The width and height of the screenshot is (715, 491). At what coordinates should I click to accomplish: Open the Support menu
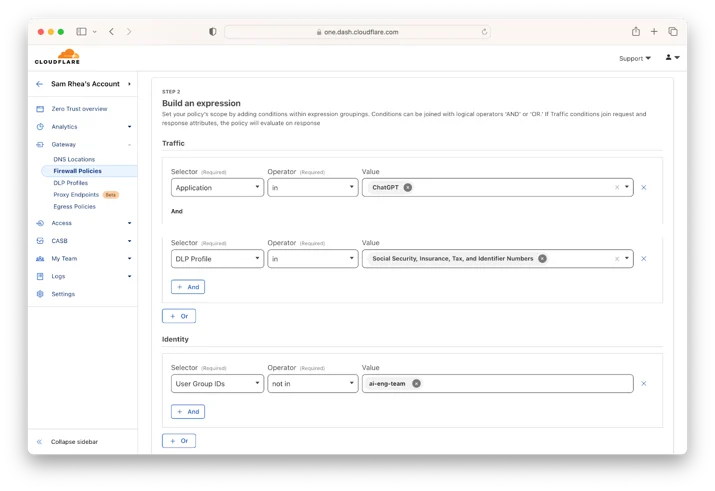point(634,58)
